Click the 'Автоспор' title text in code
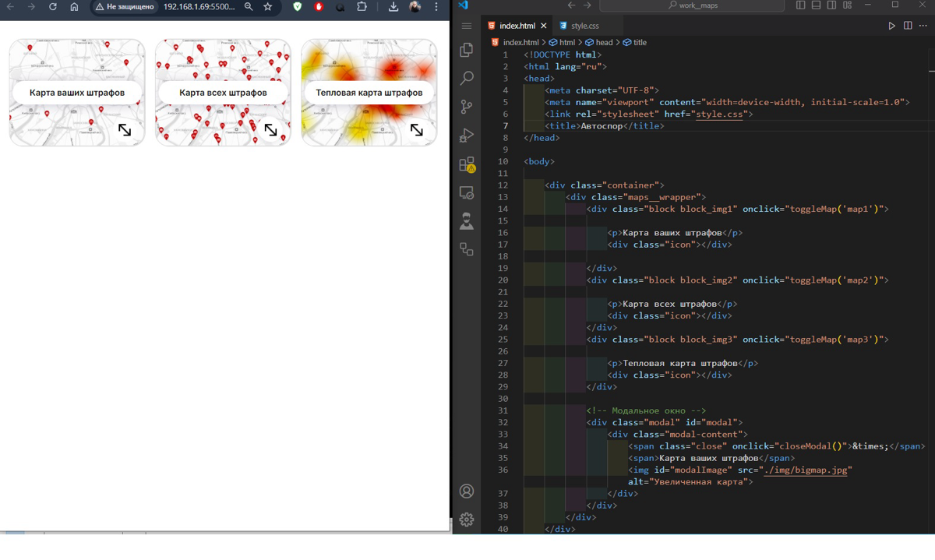This screenshot has width=935, height=560. coord(602,126)
